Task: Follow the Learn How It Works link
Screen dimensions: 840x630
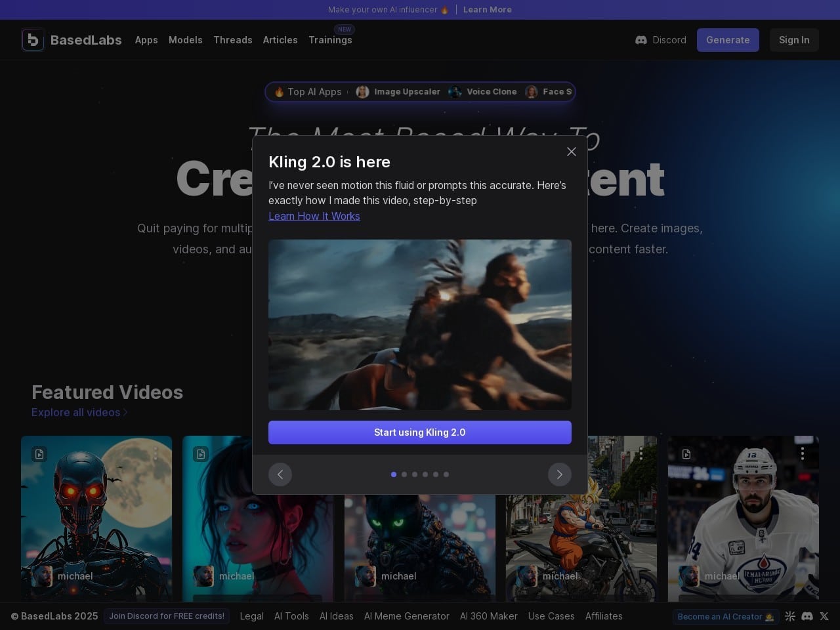Action: click(314, 216)
